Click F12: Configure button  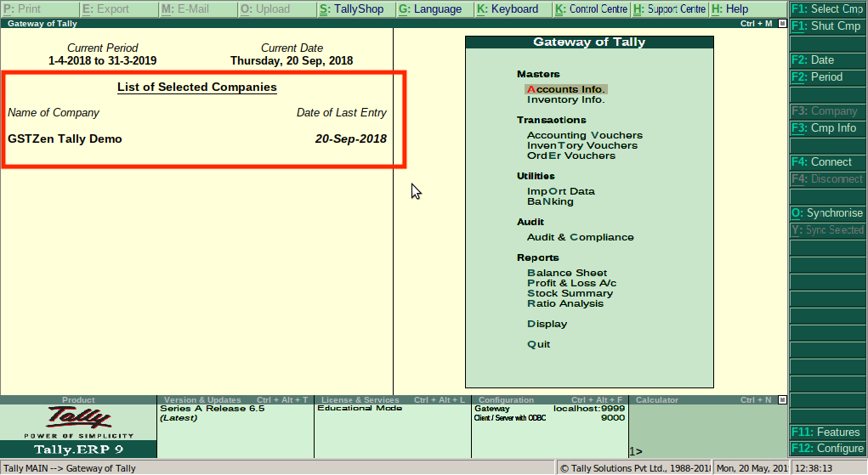click(x=827, y=449)
